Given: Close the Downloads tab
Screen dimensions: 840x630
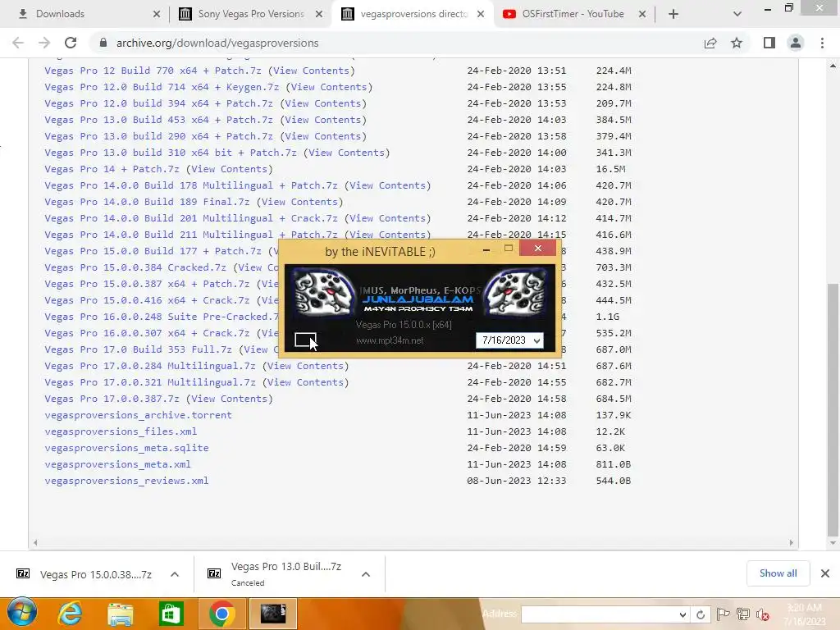Looking at the screenshot, I should [157, 14].
